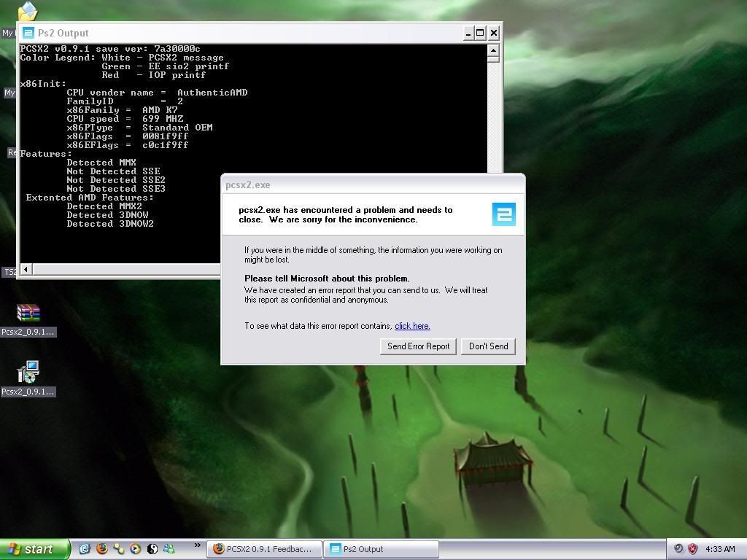Choose Don't Send in the error dialog
Image resolution: width=747 pixels, height=560 pixels.
(x=488, y=346)
